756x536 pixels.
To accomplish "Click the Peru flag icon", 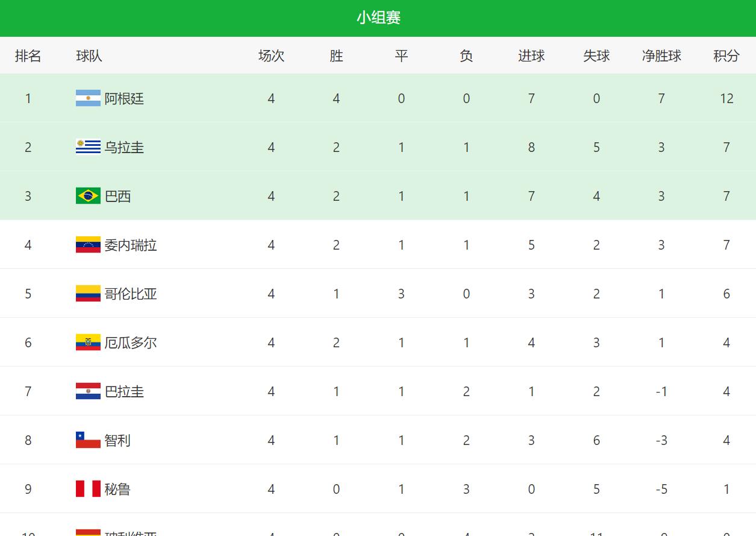I will pyautogui.click(x=88, y=489).
